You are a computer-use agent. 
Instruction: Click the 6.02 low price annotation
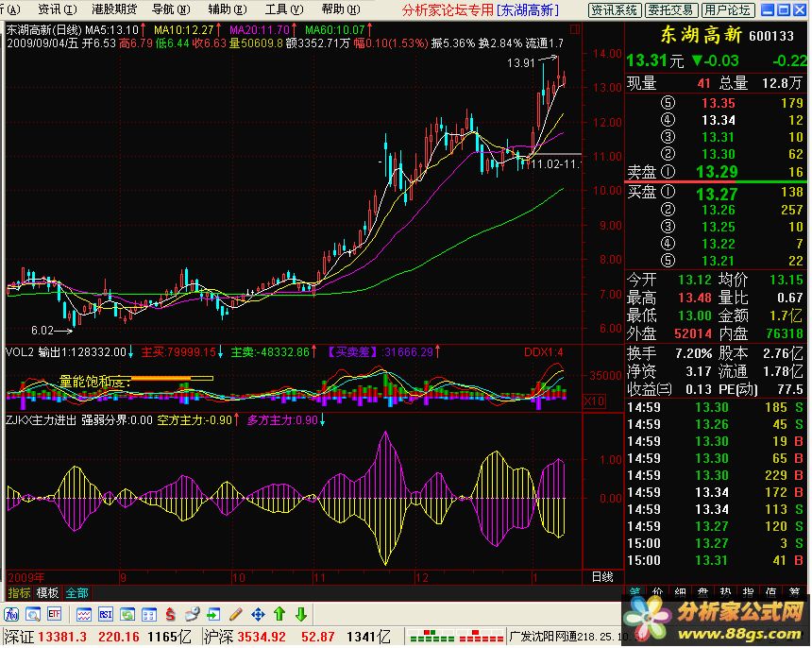click(x=42, y=330)
